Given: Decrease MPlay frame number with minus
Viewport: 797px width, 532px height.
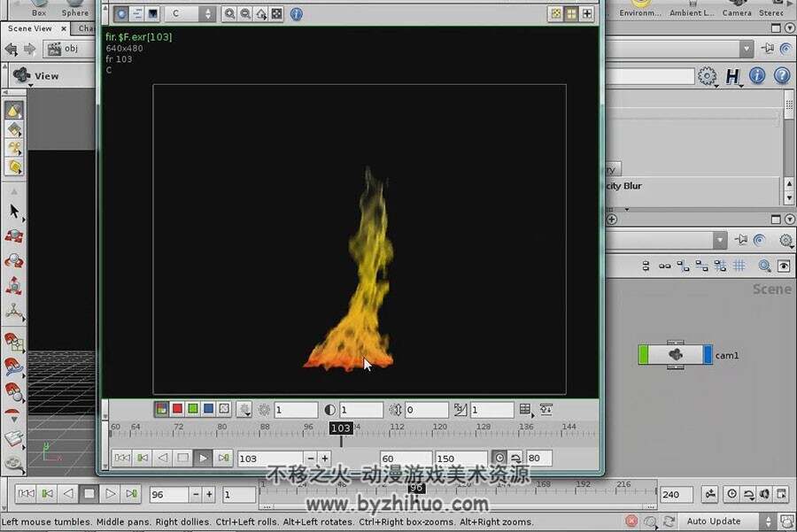Looking at the screenshot, I should pyautogui.click(x=311, y=459).
